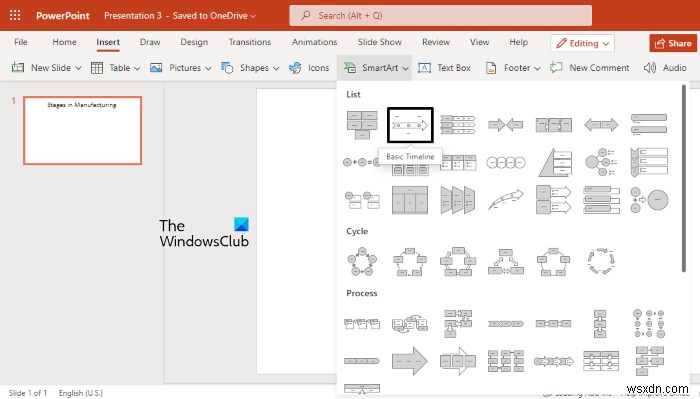Open the app launcher waffle icon

click(x=15, y=15)
